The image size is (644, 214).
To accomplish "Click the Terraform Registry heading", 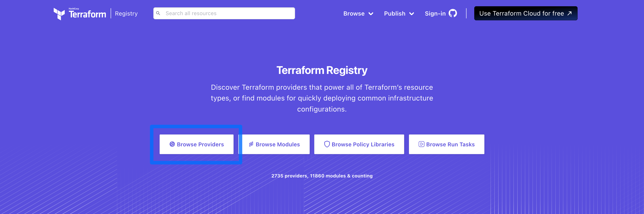I will [322, 70].
